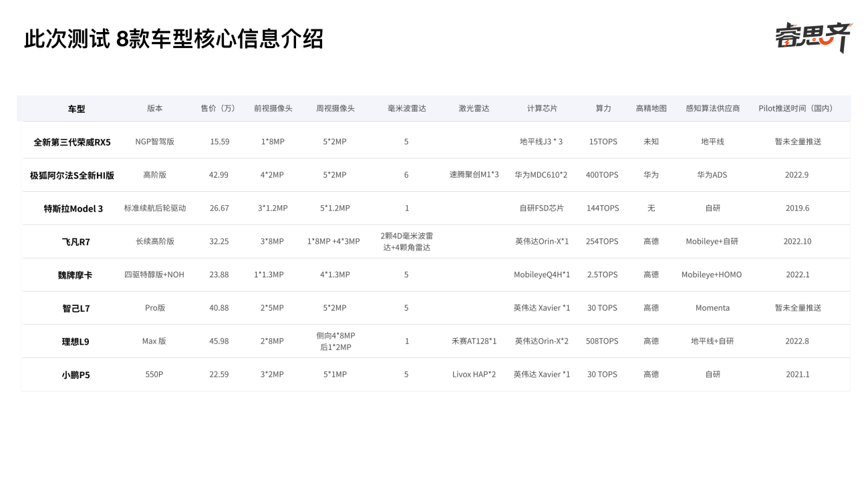Select the 算力 column header
868x487 pixels.
[603, 108]
